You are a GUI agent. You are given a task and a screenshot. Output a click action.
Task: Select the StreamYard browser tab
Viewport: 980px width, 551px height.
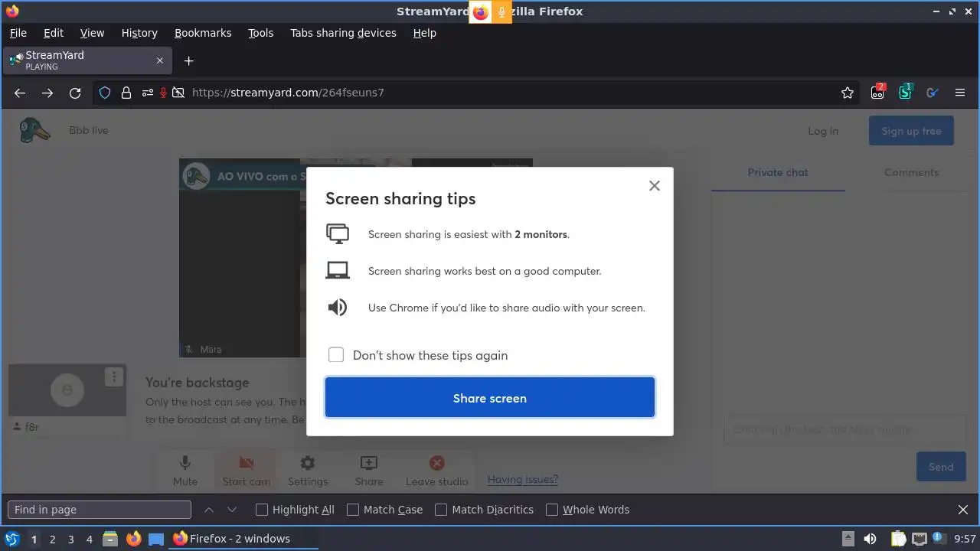pyautogui.click(x=87, y=60)
